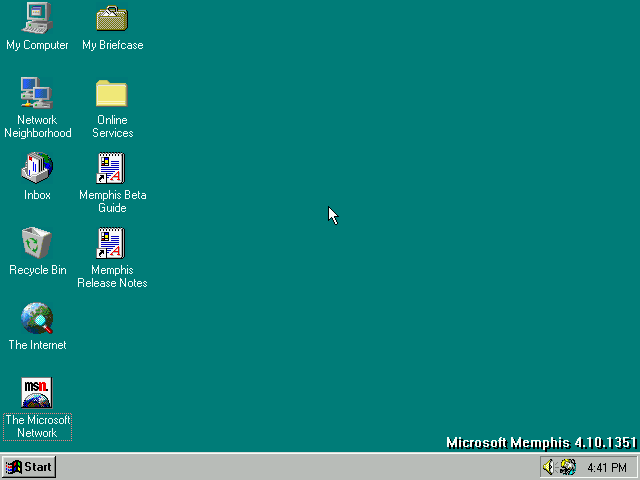Screen dimensions: 640x480
Task: Open the Start menu
Action: click(29, 467)
